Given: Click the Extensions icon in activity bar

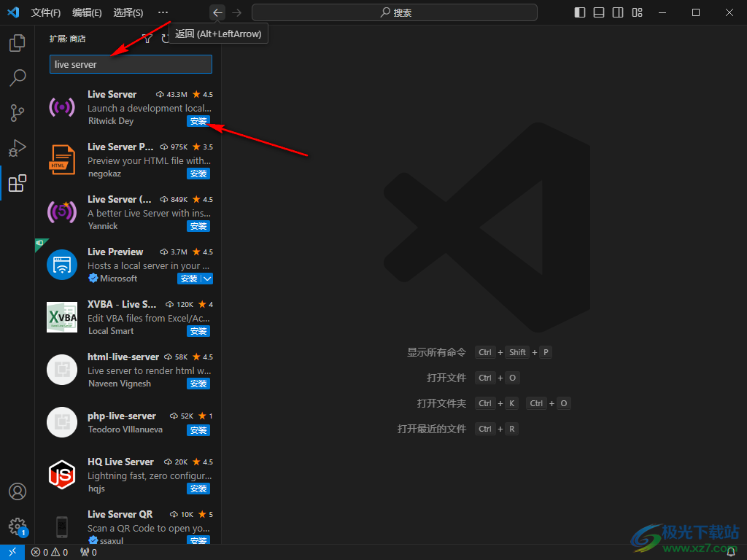Looking at the screenshot, I should pyautogui.click(x=18, y=183).
